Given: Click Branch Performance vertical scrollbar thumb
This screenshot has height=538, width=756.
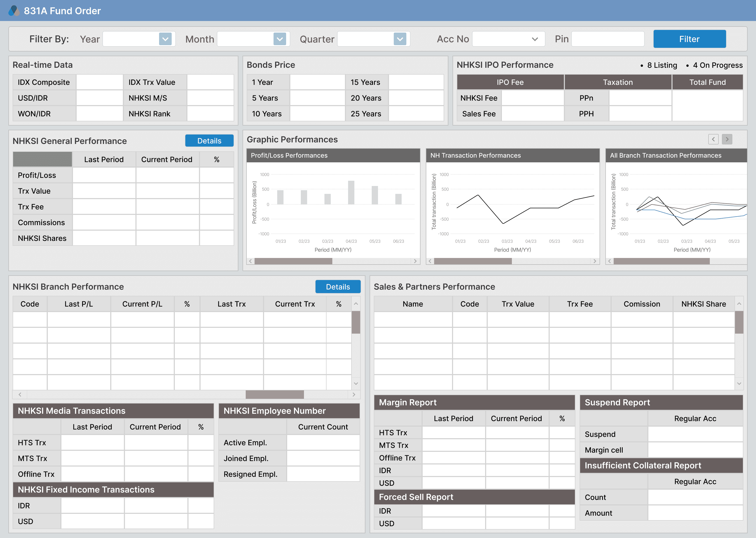Looking at the screenshot, I should tap(356, 322).
